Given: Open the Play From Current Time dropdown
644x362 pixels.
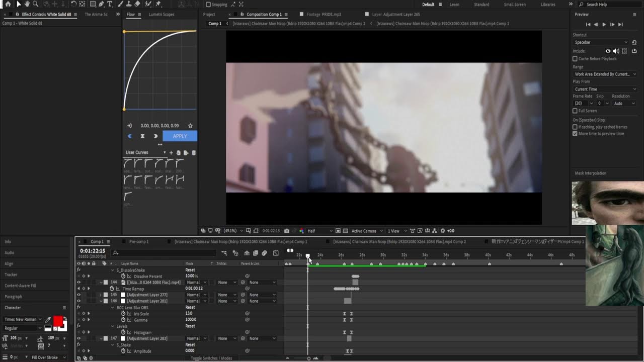Looking at the screenshot, I should coord(605,89).
